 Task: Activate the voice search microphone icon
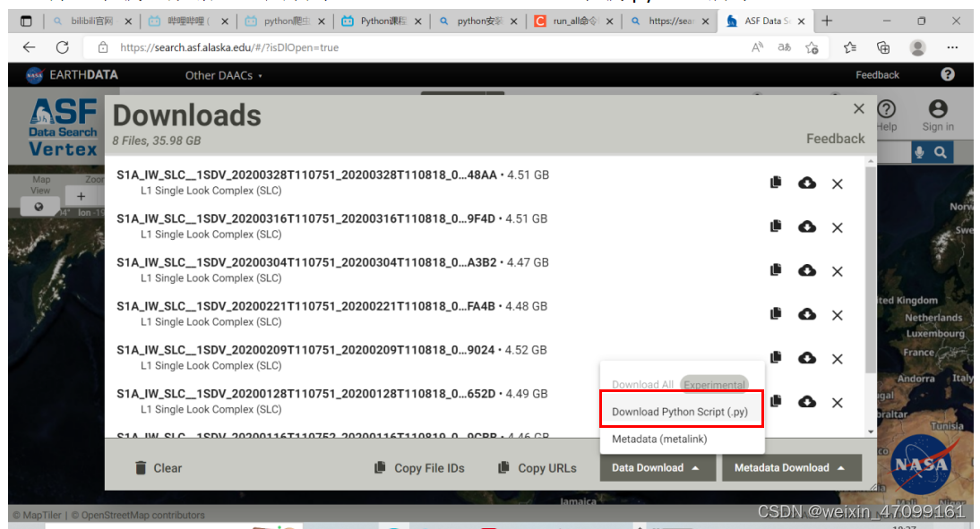[x=919, y=152]
